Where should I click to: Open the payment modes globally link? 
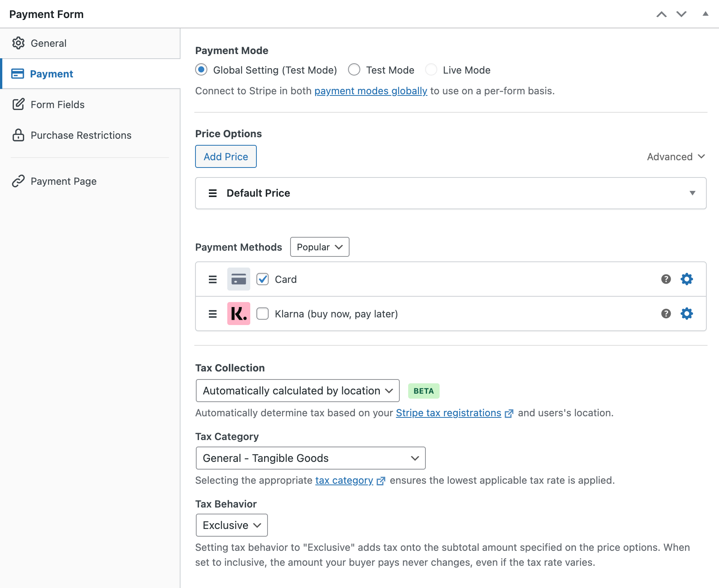pyautogui.click(x=371, y=91)
